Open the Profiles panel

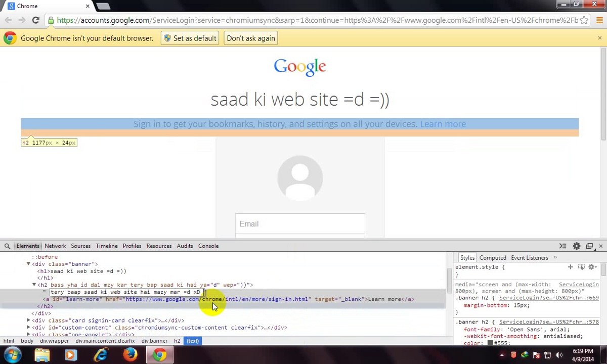tap(132, 246)
